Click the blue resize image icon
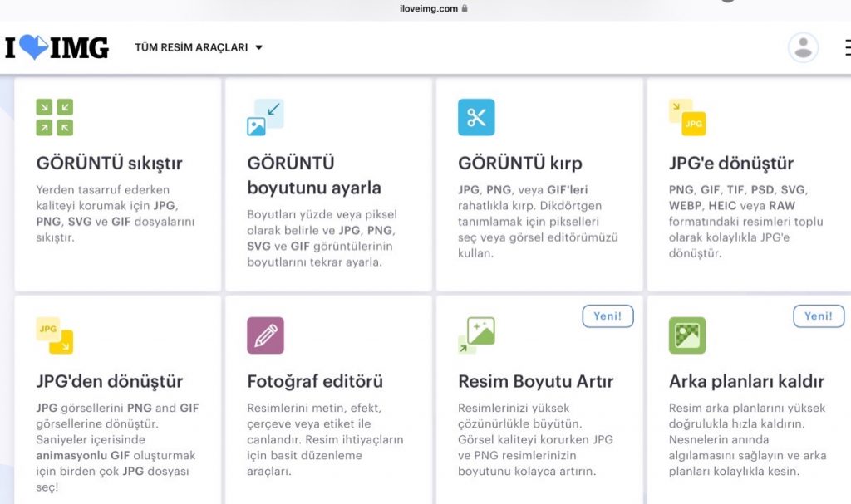The width and height of the screenshot is (851, 504). point(265,117)
